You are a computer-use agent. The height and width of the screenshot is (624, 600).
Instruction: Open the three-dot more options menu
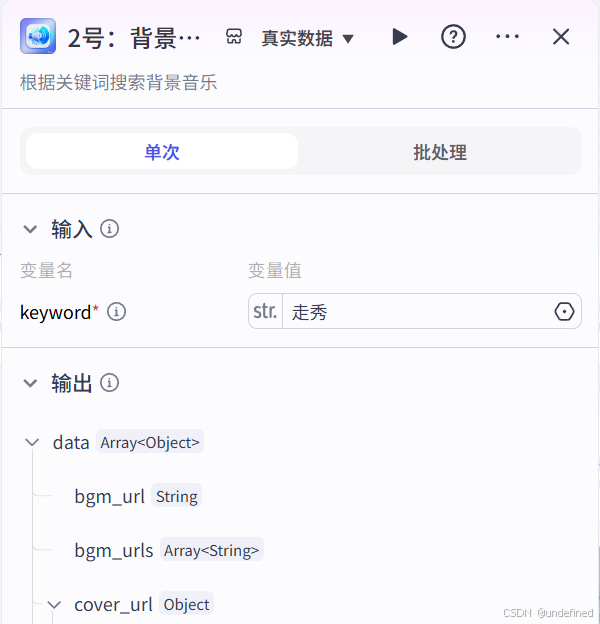pyautogui.click(x=507, y=37)
